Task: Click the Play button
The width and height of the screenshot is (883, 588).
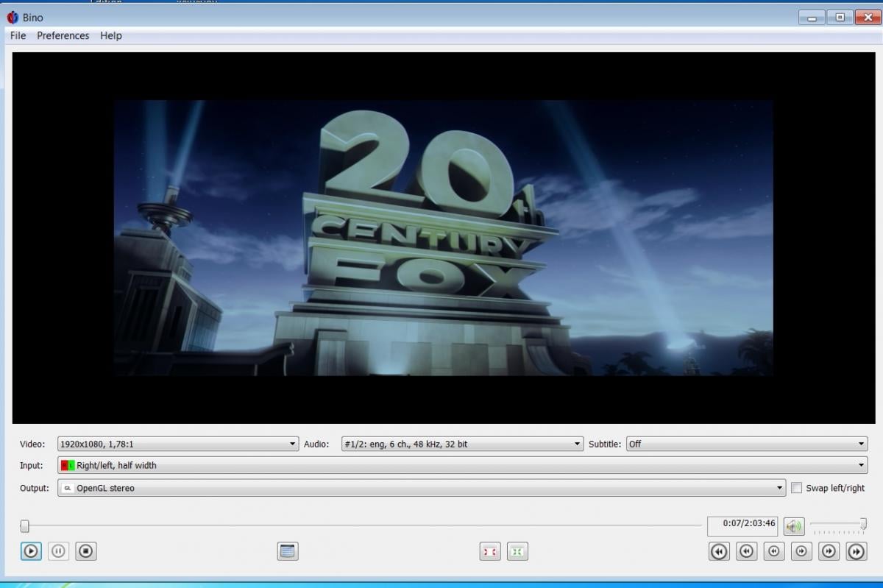Action: pyautogui.click(x=31, y=550)
